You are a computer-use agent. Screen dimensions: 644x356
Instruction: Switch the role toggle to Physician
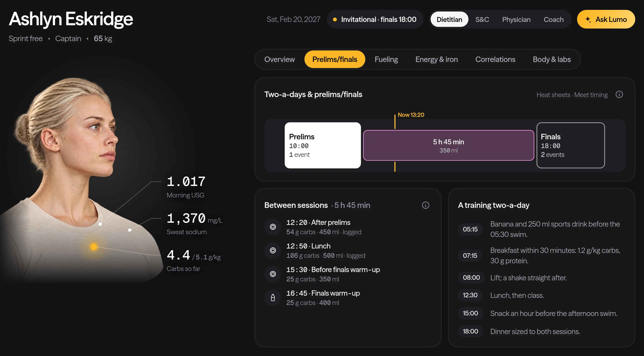point(516,19)
